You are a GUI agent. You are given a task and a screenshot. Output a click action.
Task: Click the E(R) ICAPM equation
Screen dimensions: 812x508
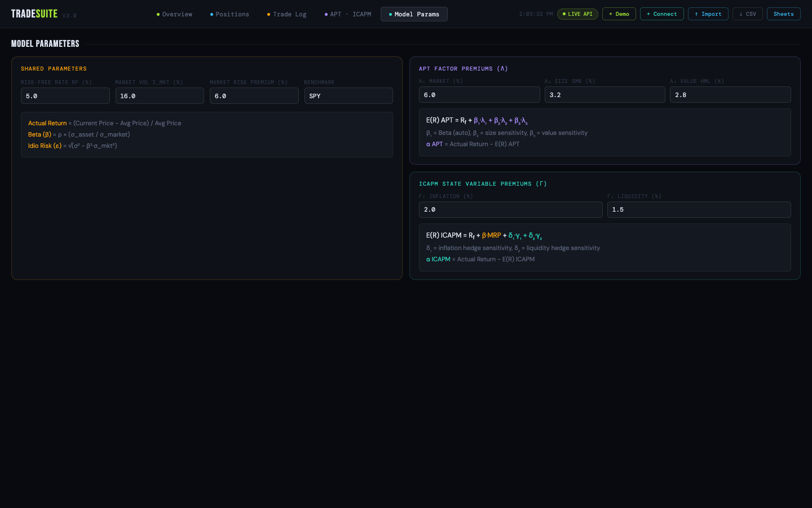pyautogui.click(x=484, y=235)
